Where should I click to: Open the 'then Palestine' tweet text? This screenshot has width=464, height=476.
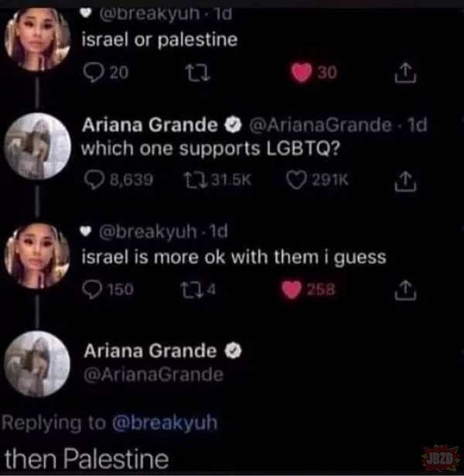click(87, 459)
